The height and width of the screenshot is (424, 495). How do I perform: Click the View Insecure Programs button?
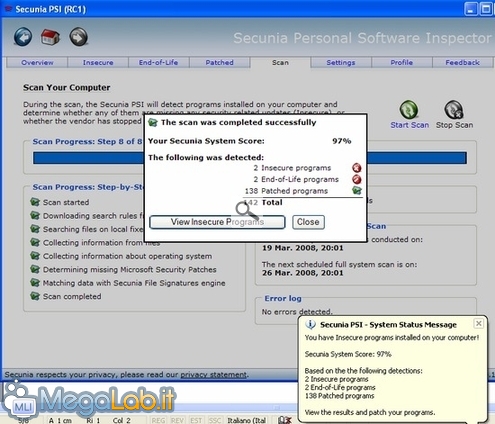217,222
